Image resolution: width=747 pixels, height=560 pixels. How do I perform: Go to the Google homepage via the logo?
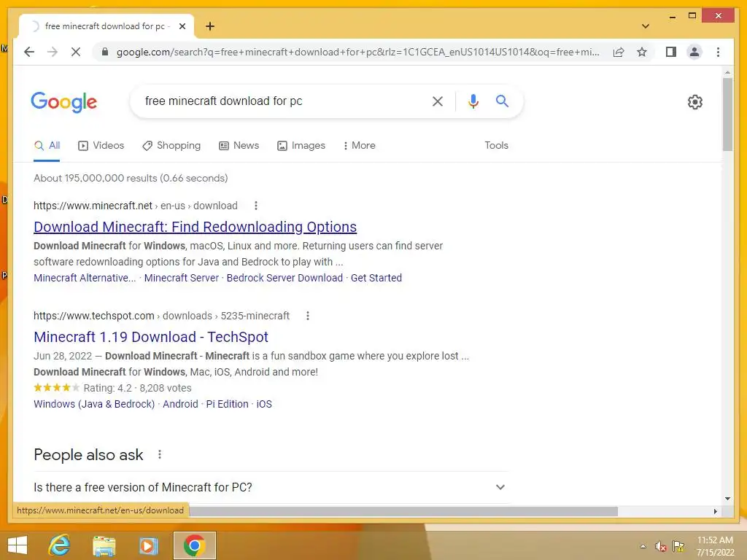(x=64, y=102)
